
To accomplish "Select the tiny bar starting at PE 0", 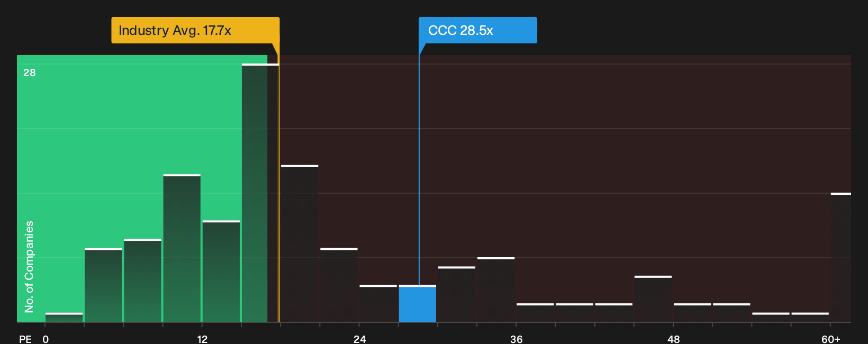I will point(64,318).
